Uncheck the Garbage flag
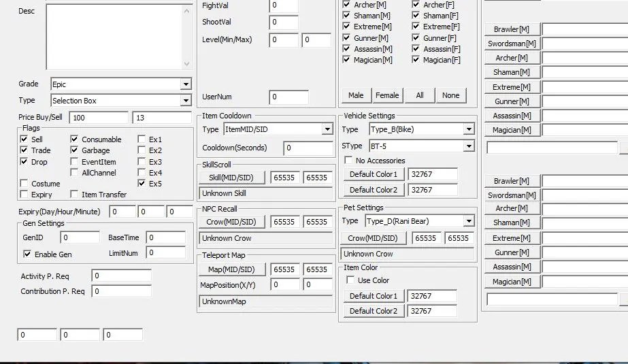 [x=74, y=150]
